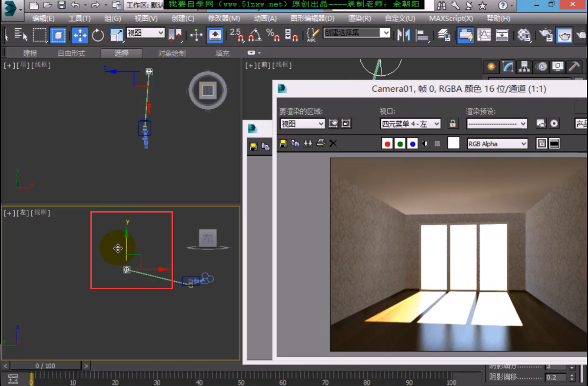This screenshot has width=588, height=386.
Task: Clear the rendered frame with the X icon
Action: (x=333, y=143)
